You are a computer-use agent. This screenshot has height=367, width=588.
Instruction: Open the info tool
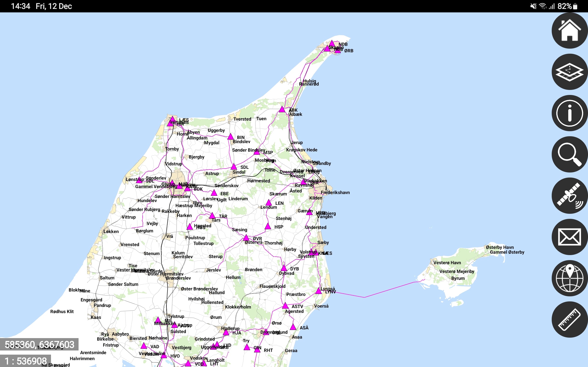[569, 113]
